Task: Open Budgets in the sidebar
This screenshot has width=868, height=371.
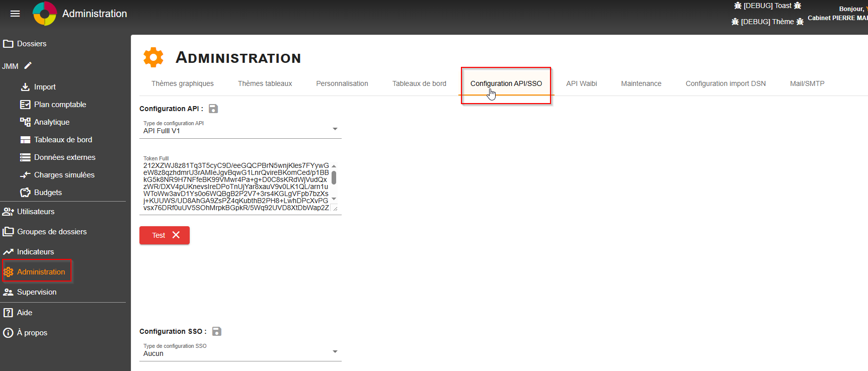Action: pos(48,193)
